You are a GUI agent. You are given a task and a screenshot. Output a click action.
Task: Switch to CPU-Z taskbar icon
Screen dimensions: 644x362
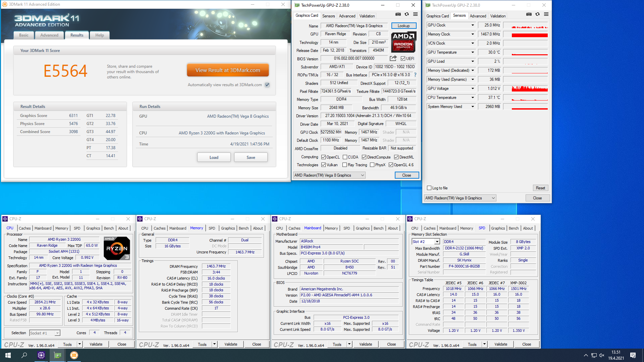pos(41,355)
